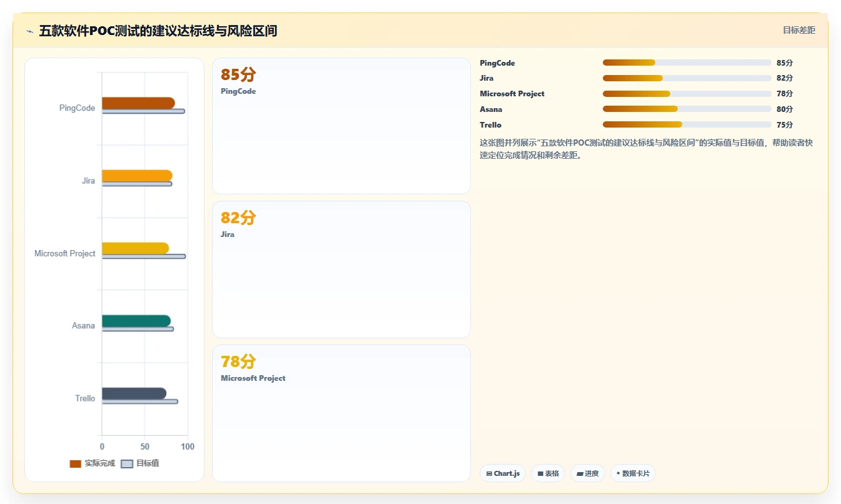Viewport: 841px width, 504px height.
Task: Click the Chart.js tag
Action: tap(503, 473)
